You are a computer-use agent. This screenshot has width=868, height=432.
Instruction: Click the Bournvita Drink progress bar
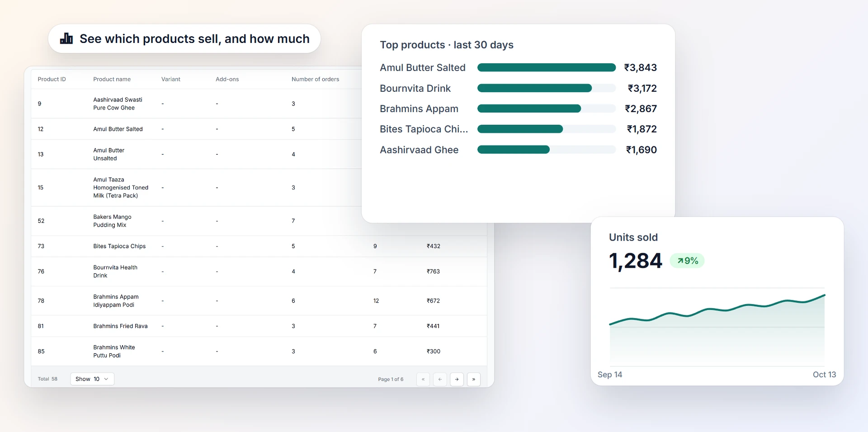pos(547,88)
